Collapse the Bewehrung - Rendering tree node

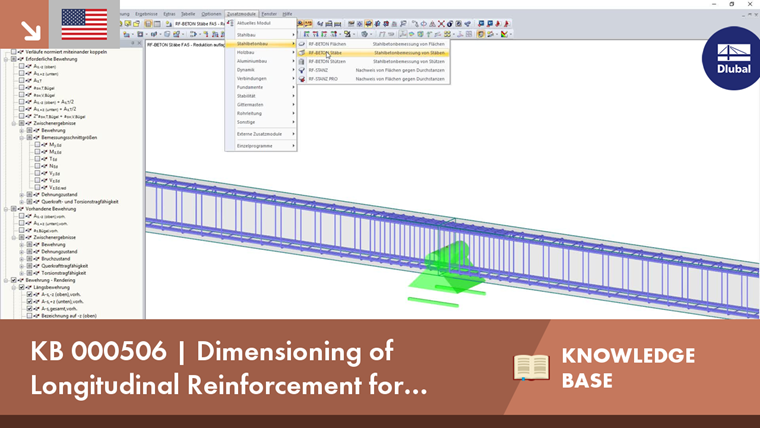coord(6,280)
